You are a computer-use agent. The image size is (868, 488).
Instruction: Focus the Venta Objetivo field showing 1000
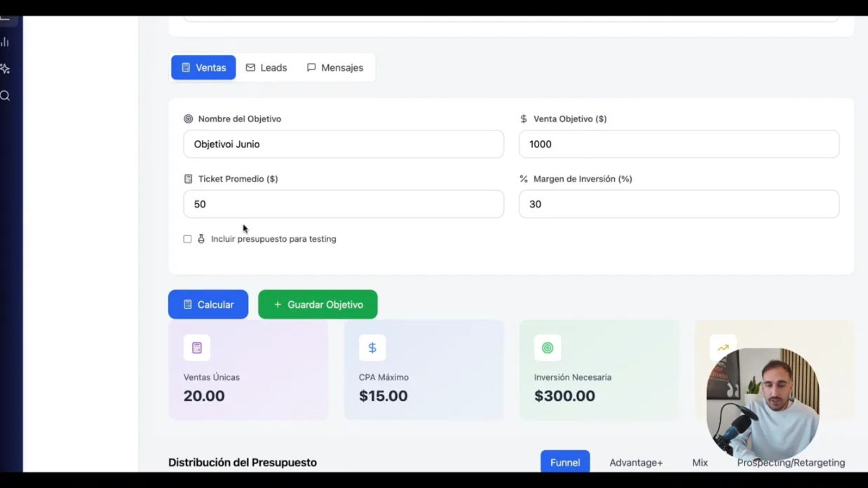tap(679, 144)
